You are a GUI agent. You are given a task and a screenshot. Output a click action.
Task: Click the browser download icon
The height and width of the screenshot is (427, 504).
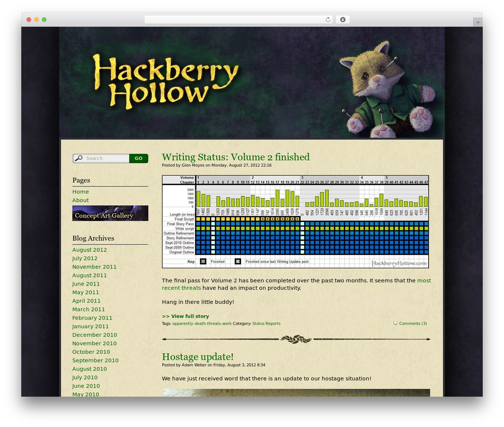343,20
